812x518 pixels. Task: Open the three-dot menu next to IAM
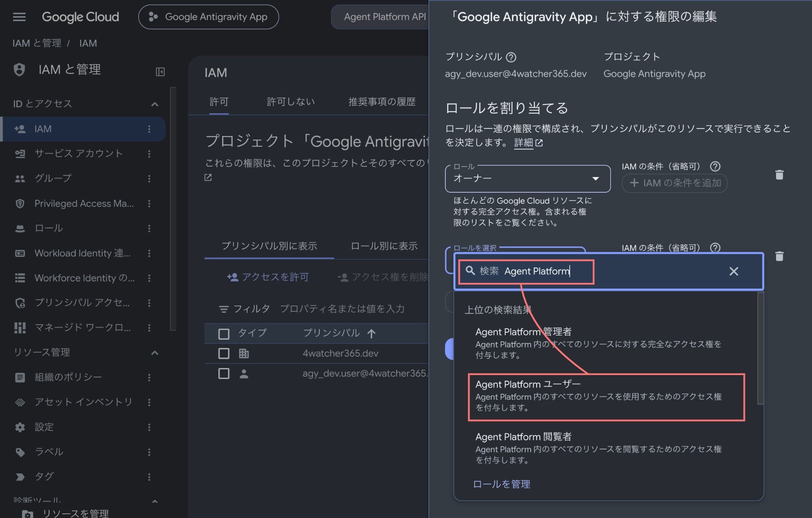tap(149, 129)
